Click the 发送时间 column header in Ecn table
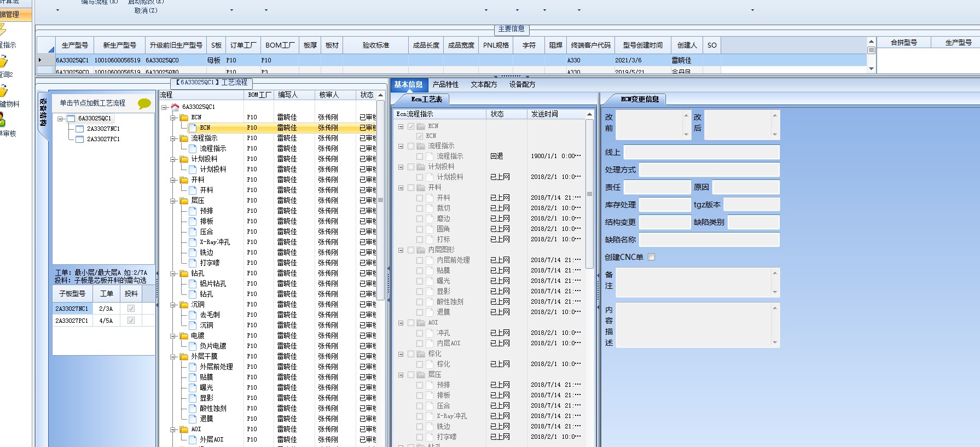 556,114
